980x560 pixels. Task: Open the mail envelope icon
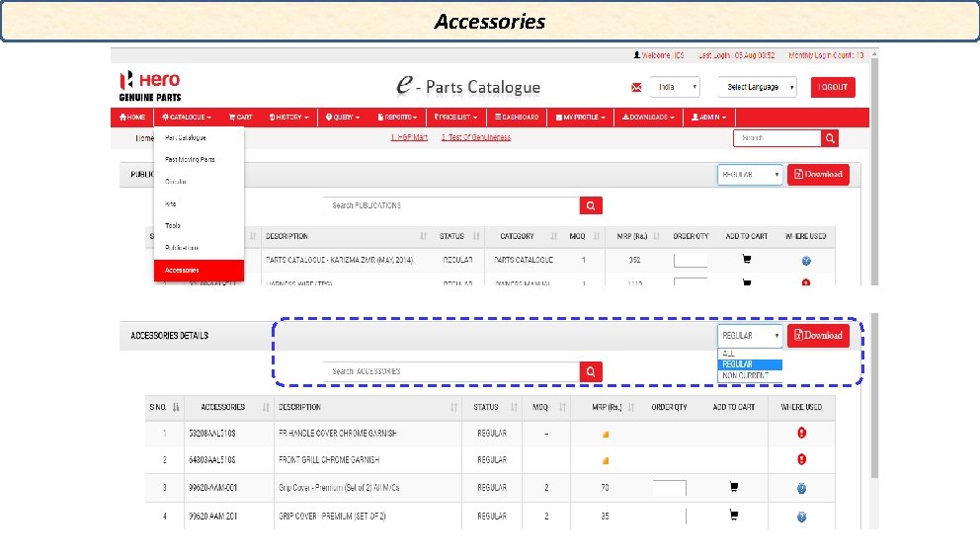pyautogui.click(x=636, y=88)
